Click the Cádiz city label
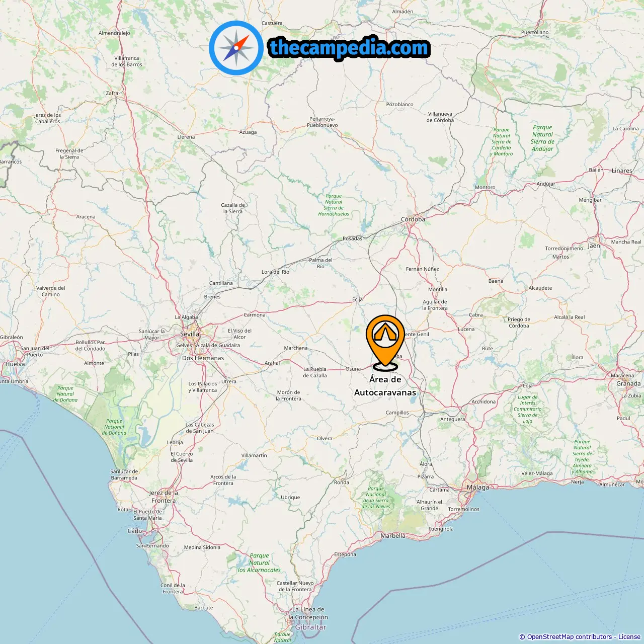The width and height of the screenshot is (644, 644). (x=135, y=531)
